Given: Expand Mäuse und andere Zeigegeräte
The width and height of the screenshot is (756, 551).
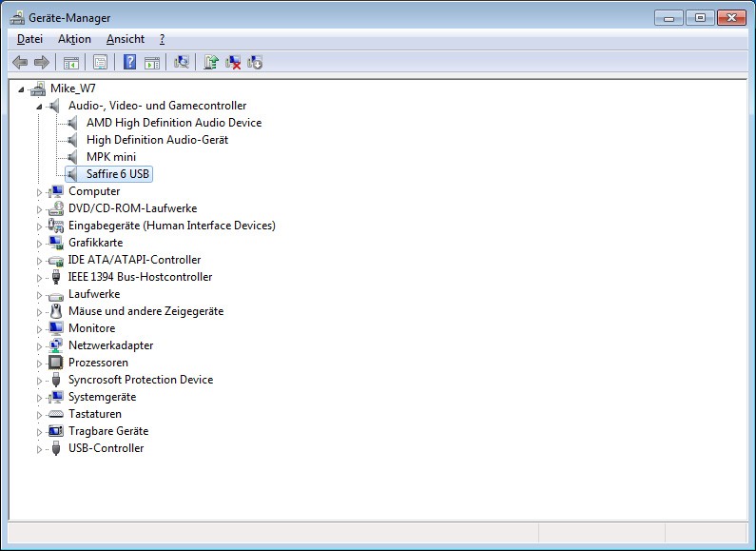Looking at the screenshot, I should tap(39, 312).
